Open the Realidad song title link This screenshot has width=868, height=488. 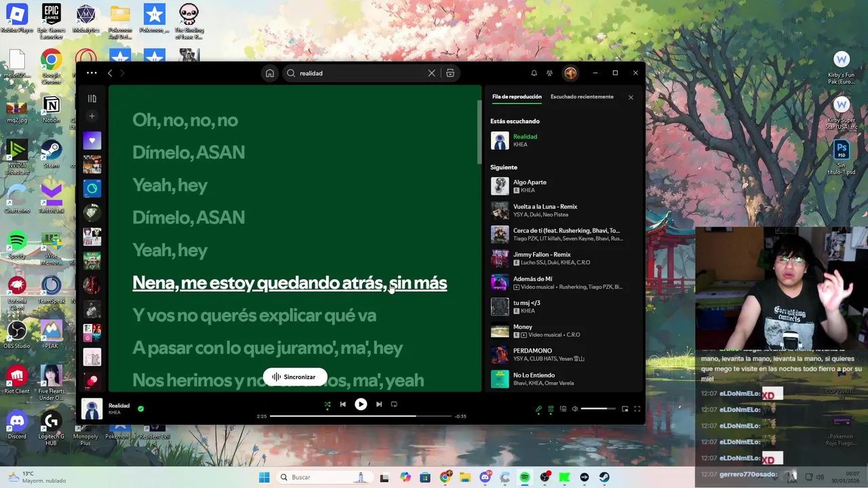(119, 405)
